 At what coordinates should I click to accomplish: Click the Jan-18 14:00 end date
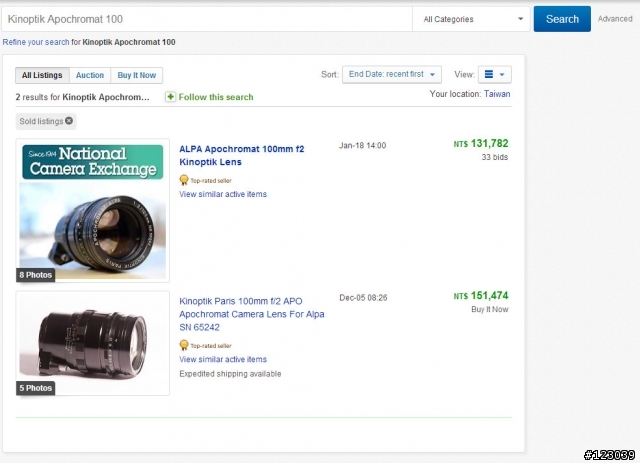362,145
